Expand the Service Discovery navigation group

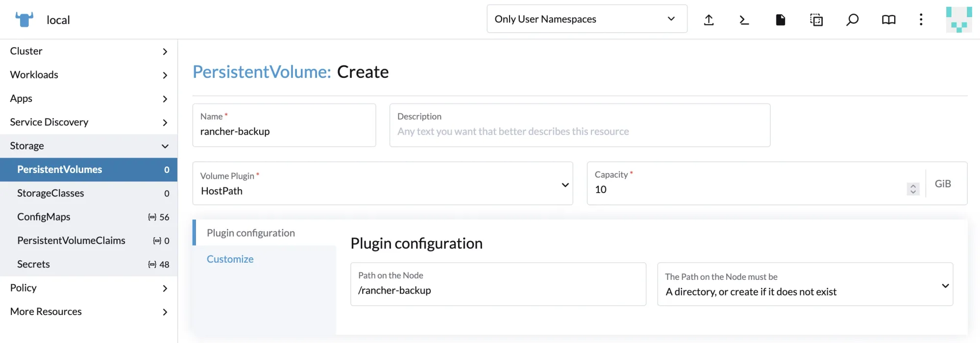[89, 122]
